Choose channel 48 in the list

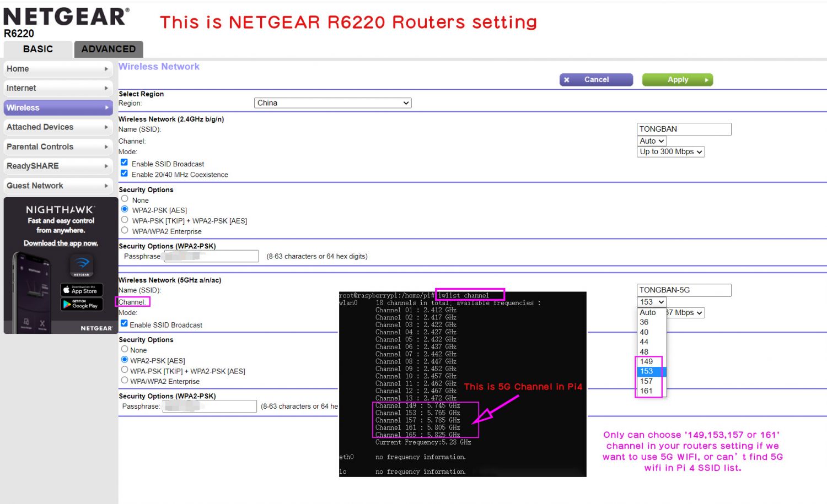click(652, 352)
